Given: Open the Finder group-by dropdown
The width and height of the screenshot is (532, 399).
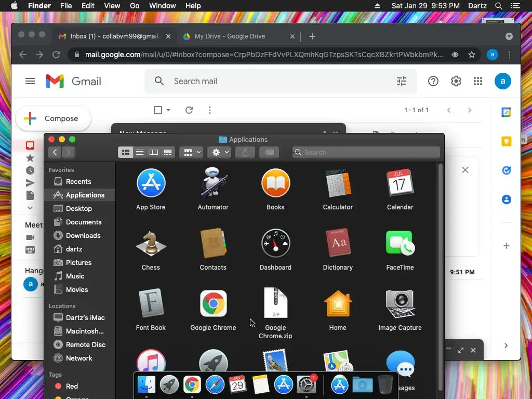Looking at the screenshot, I should click(191, 152).
